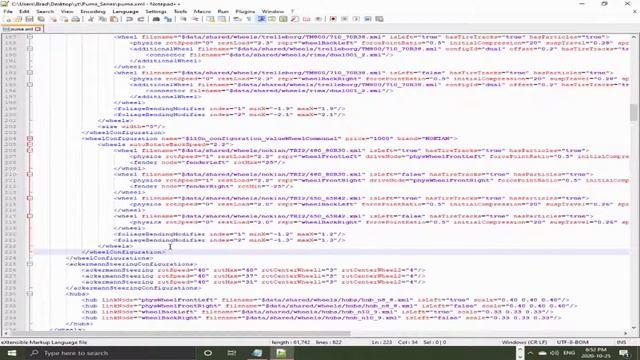Click the horizontal scrollbar right arrow

click(626, 333)
